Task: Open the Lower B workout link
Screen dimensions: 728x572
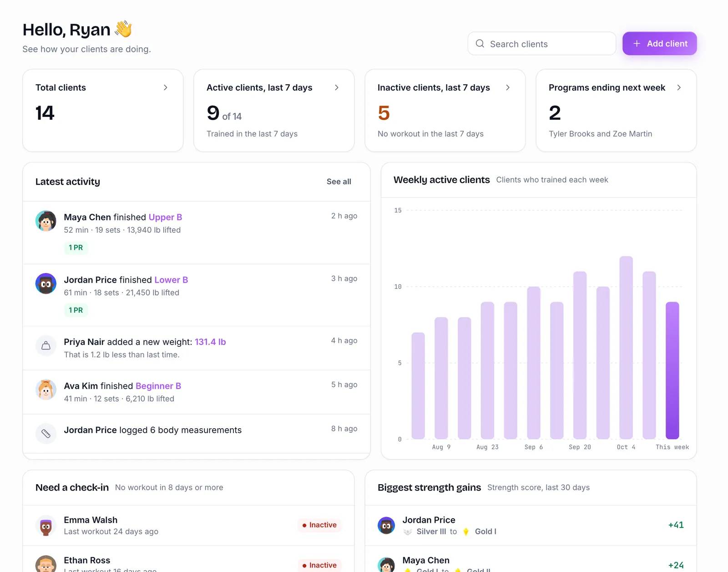Action: click(171, 280)
